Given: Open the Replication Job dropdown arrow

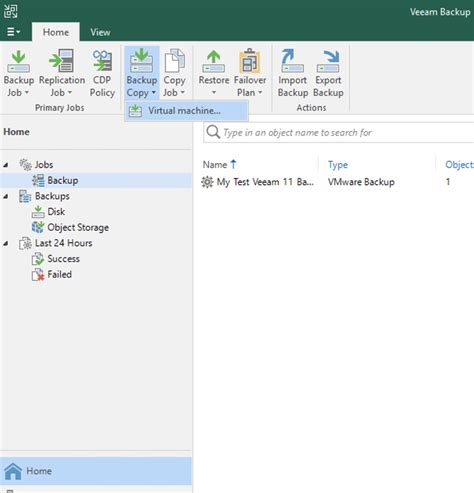Looking at the screenshot, I should (70, 92).
